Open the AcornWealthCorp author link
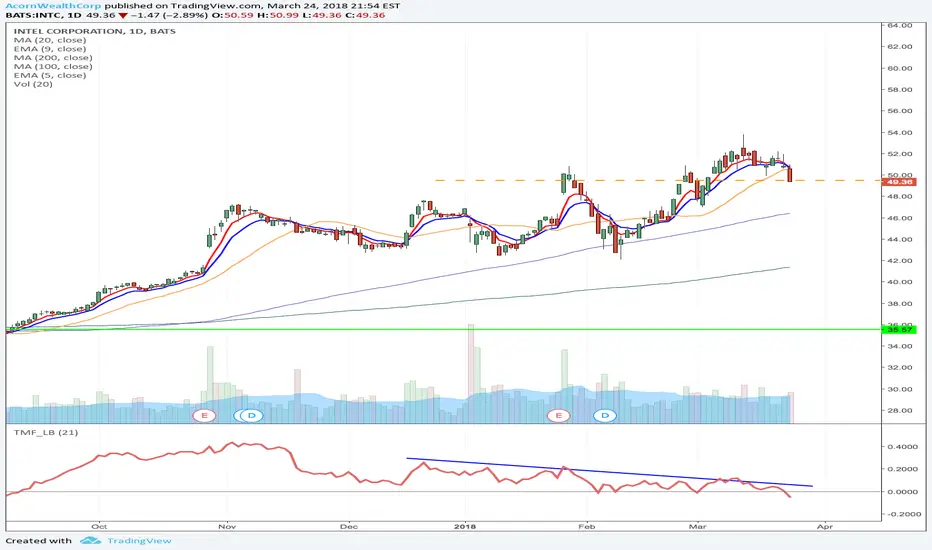This screenshot has height=550, width=932. [x=53, y=5]
